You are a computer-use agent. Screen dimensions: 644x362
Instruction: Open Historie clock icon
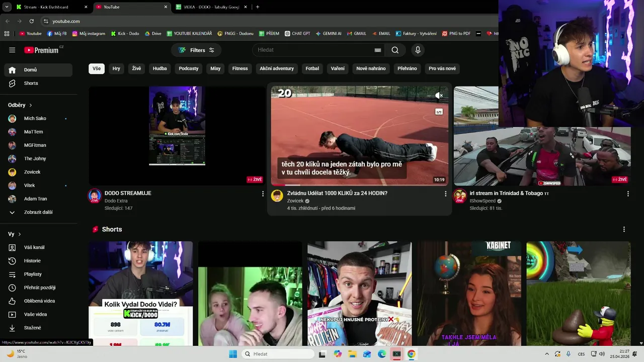[12, 261]
